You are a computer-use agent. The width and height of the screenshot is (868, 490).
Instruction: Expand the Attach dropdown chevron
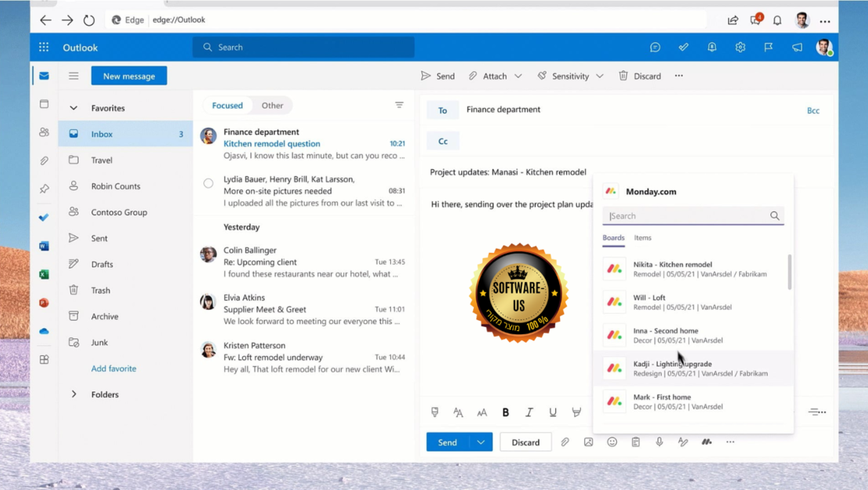click(x=518, y=76)
